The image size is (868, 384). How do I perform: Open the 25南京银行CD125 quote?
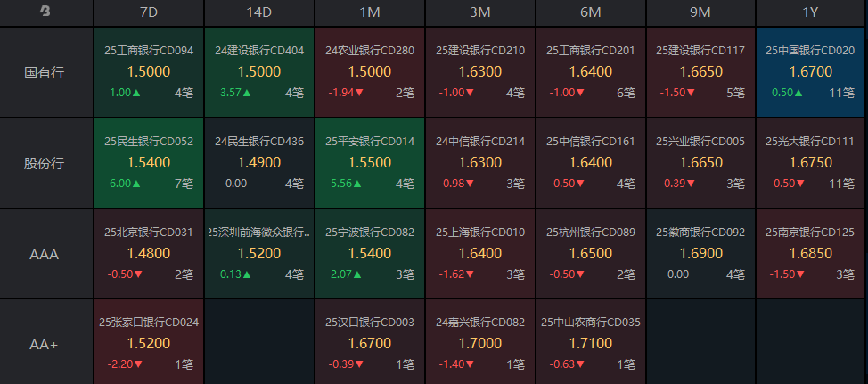(811, 254)
